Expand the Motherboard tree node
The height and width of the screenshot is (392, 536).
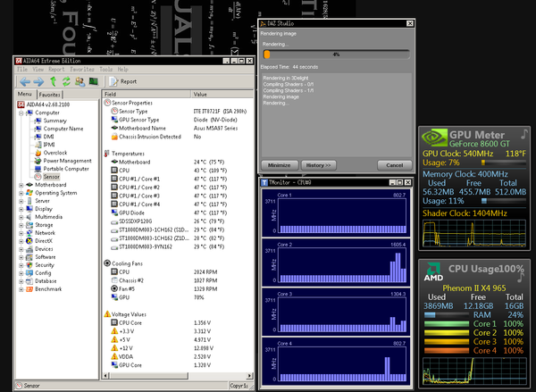tap(21, 185)
